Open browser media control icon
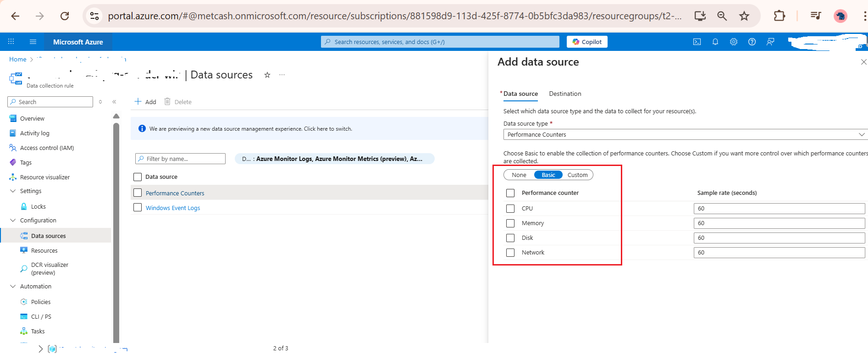Viewport: 868px width, 354px height. click(x=816, y=16)
